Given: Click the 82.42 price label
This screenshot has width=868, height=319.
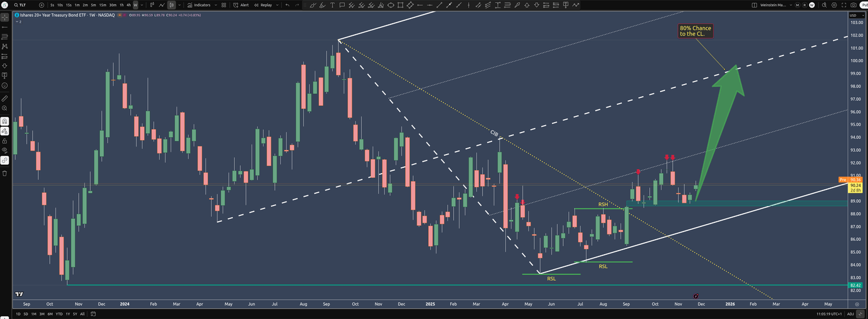Looking at the screenshot, I should click(856, 285).
